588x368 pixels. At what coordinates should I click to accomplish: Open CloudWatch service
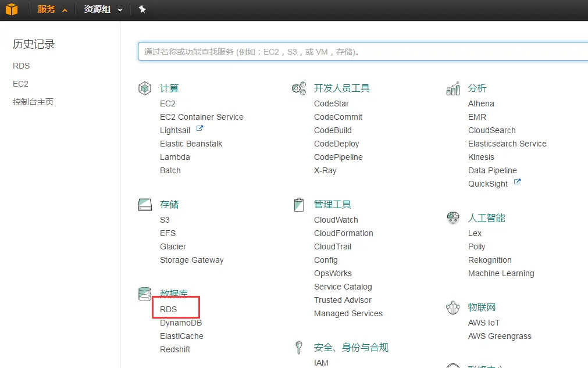(x=336, y=220)
